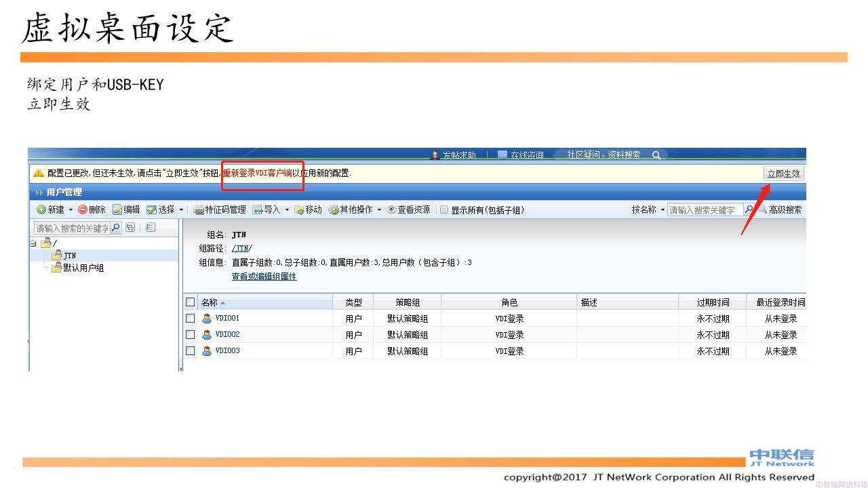Click the root group folder icon
Viewport: 868px width, 488px height.
[x=46, y=243]
